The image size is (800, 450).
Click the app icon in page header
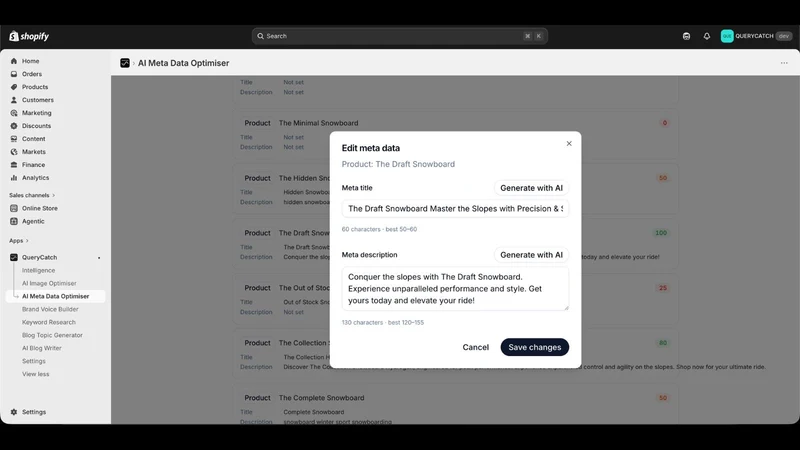pos(125,63)
